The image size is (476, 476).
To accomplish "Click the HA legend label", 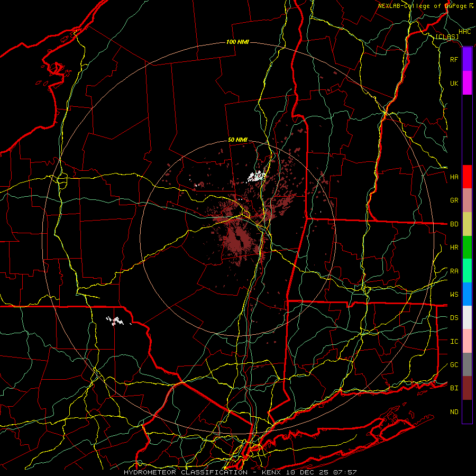I will (454, 177).
